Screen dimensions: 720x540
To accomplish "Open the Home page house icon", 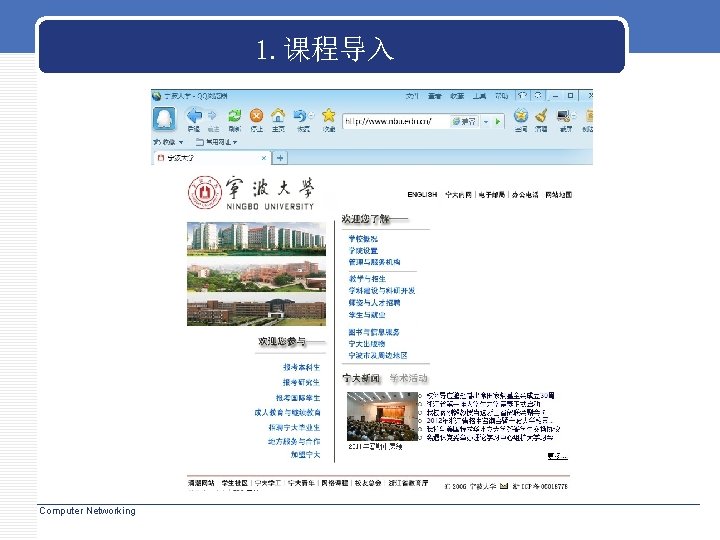I will click(x=278, y=115).
